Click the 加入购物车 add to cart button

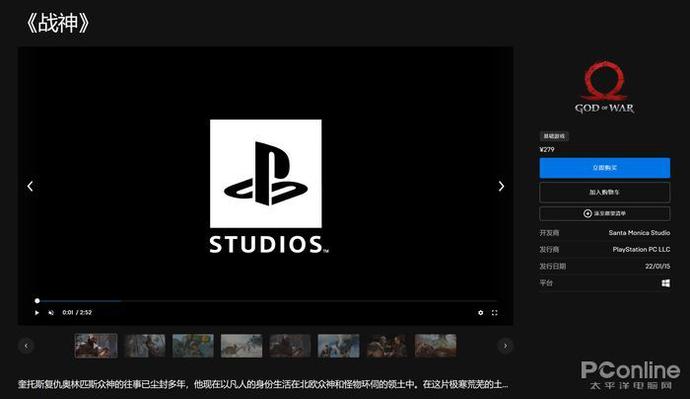[x=605, y=192]
